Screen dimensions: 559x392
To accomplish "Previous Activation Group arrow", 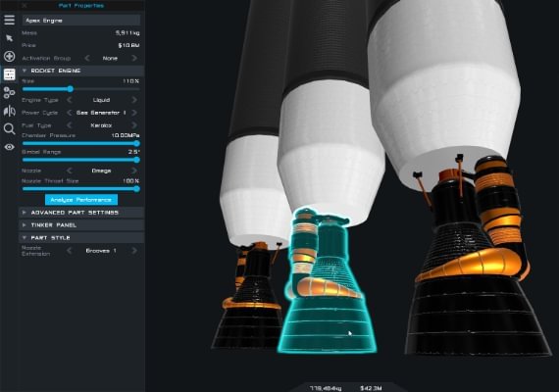I will click(87, 58).
